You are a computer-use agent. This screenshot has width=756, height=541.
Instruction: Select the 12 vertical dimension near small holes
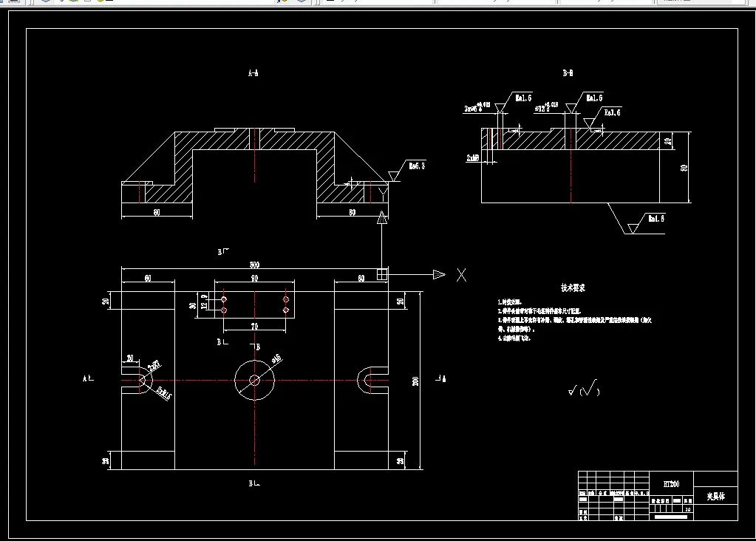[x=204, y=305]
